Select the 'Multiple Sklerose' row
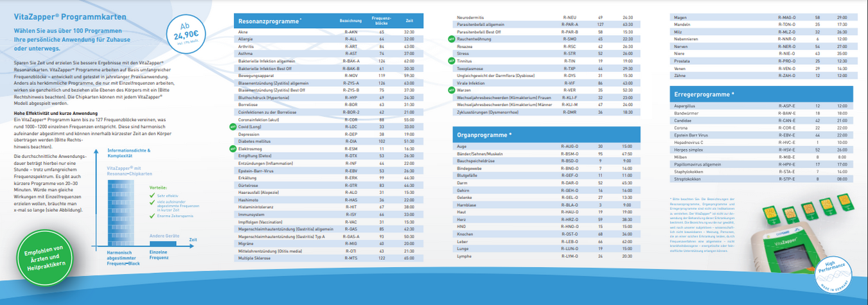 click(328, 258)
